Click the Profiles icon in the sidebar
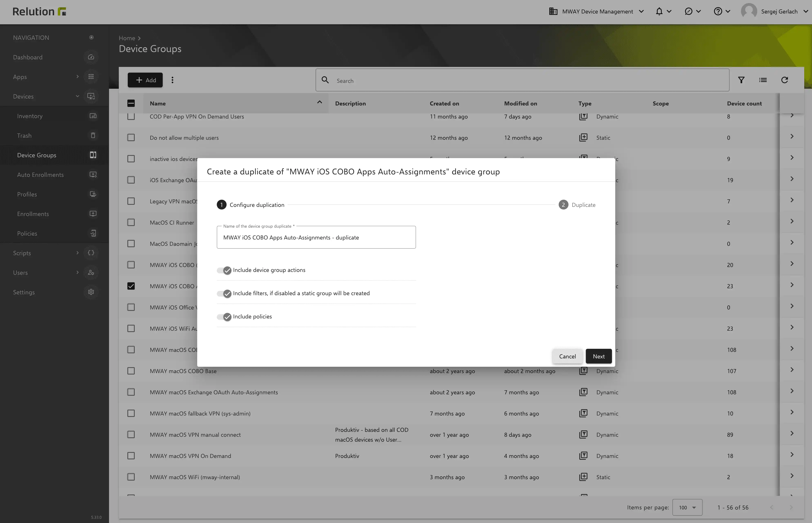This screenshot has width=812, height=523. tap(93, 194)
